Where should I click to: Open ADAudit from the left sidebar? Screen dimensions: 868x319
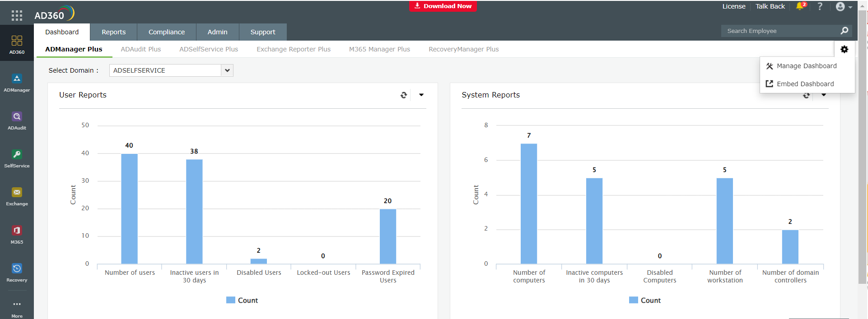[x=17, y=121]
